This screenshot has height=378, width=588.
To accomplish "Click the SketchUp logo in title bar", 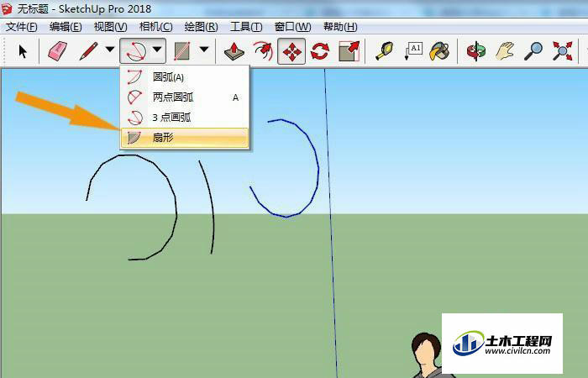I will (7, 8).
